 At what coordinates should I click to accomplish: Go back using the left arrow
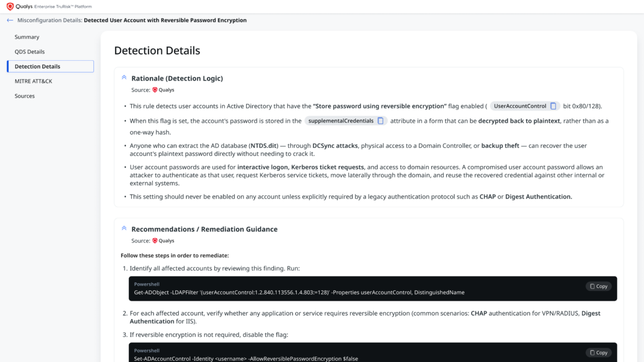click(10, 20)
